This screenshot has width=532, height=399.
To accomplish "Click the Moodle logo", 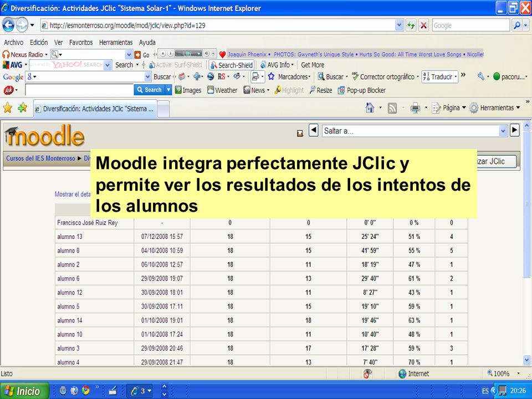I will (x=44, y=136).
